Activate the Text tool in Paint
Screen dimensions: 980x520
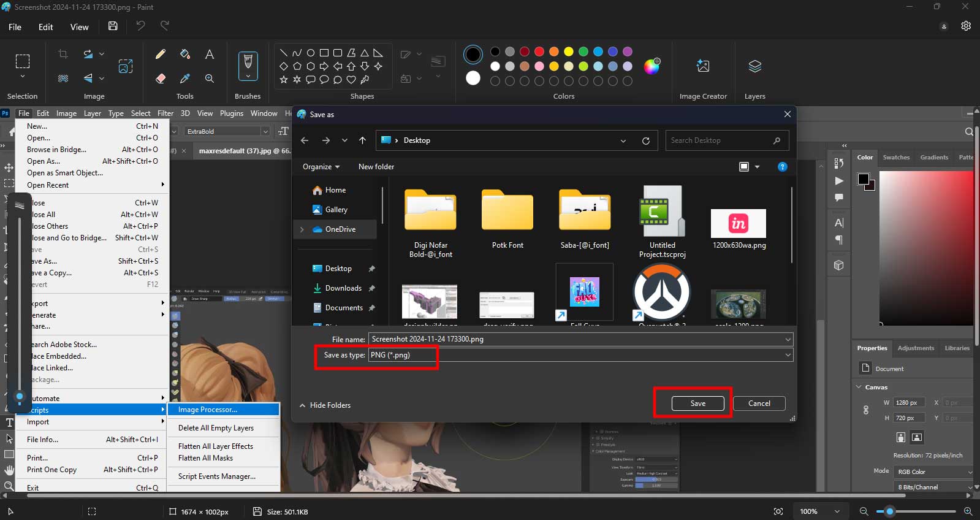coord(210,55)
